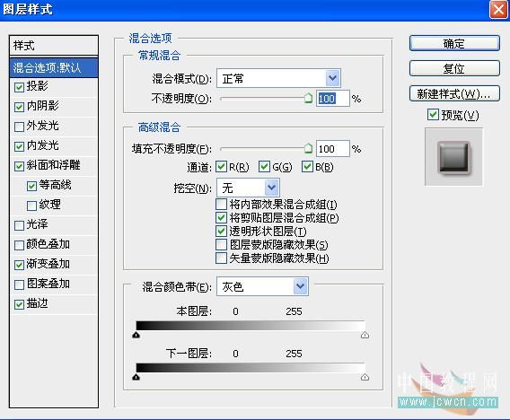The width and height of the screenshot is (510, 420).
Task: Enable the 颜色叠加 color overlay checkbox
Action: coord(19,245)
